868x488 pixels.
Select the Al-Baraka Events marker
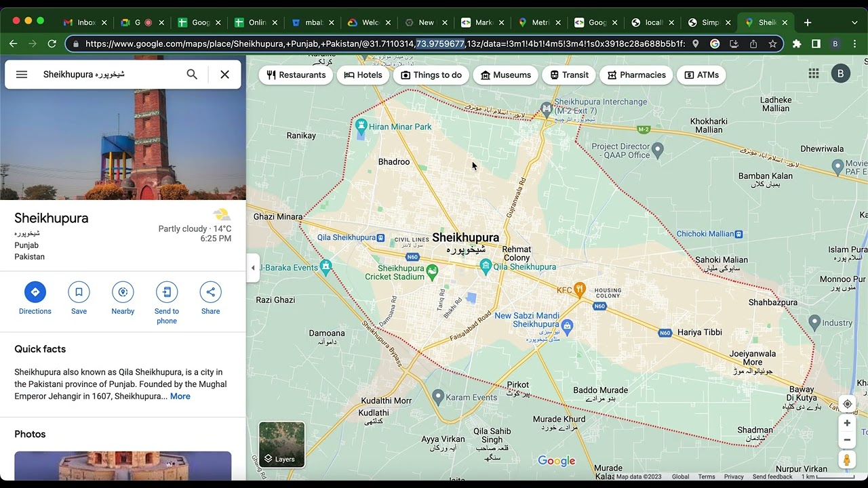pos(326,265)
